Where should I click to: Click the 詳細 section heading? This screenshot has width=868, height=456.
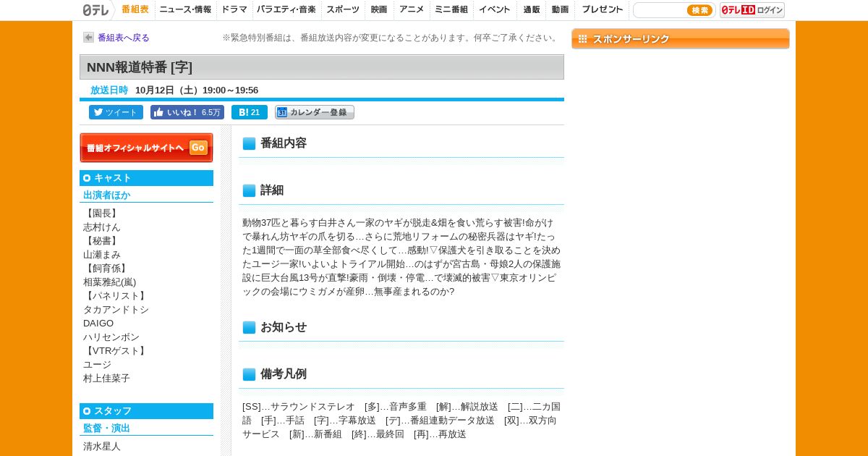pyautogui.click(x=272, y=190)
